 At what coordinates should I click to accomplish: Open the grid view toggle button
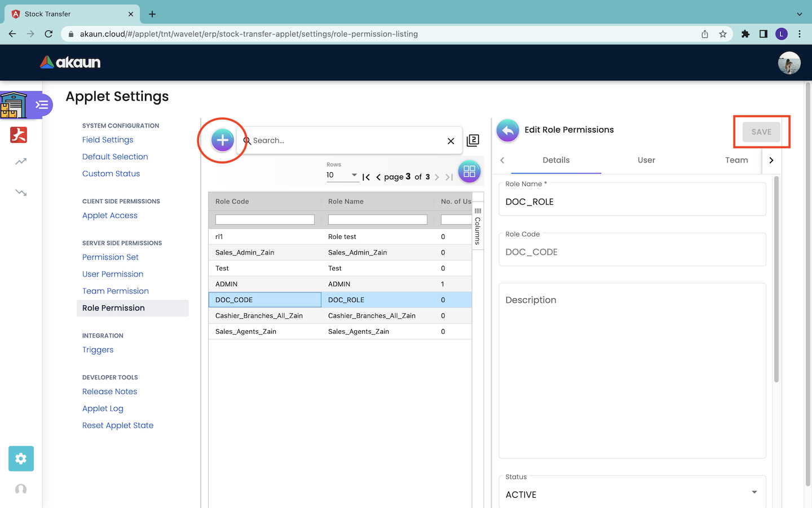[x=469, y=172]
